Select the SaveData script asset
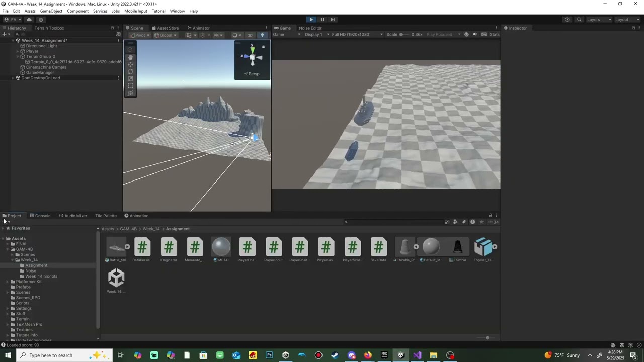The height and width of the screenshot is (362, 644). [379, 250]
